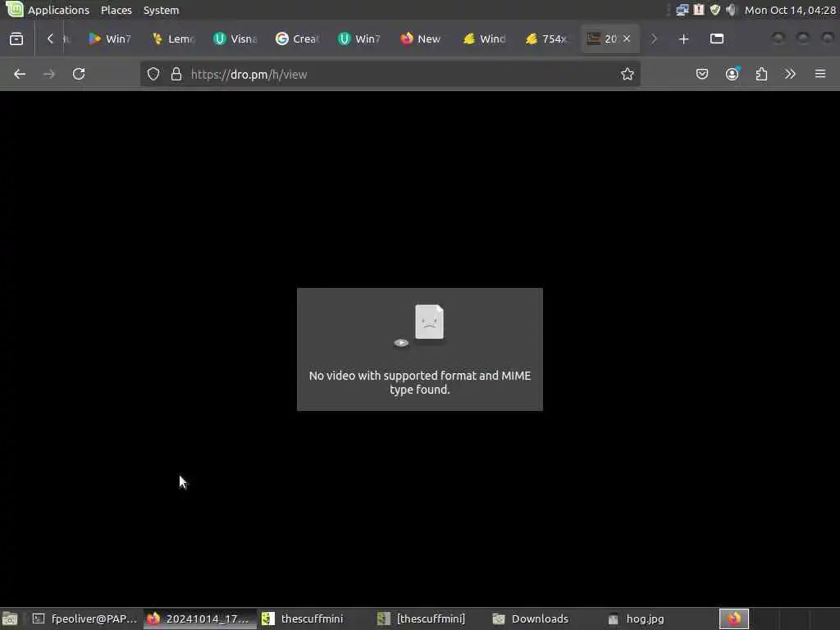Click the clock showing Mon Oct 14
This screenshot has width=840, height=630.
pyautogui.click(x=790, y=10)
